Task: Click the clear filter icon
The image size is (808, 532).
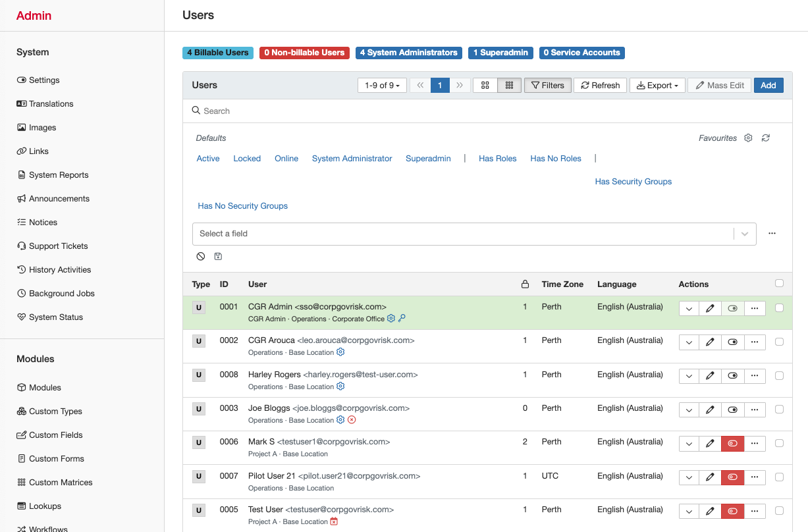Action: coord(201,256)
